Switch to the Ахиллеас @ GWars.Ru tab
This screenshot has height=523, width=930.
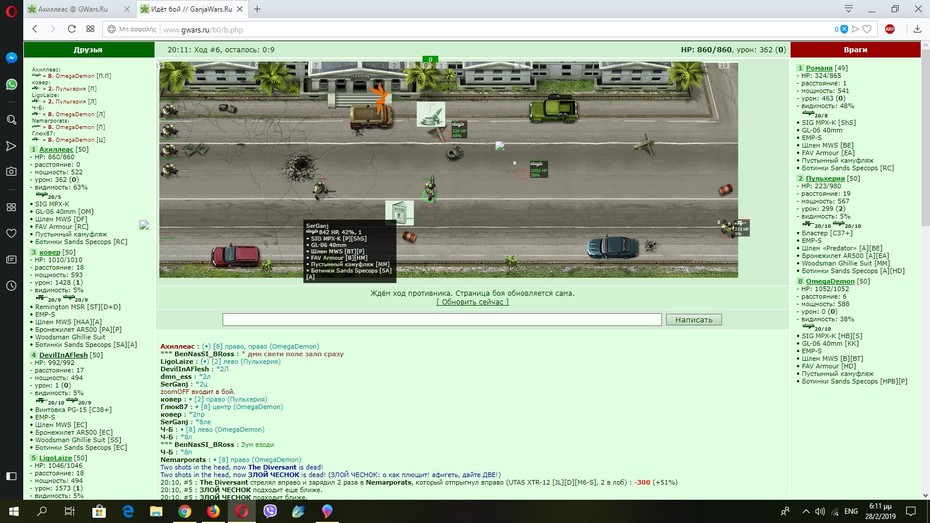click(71, 9)
